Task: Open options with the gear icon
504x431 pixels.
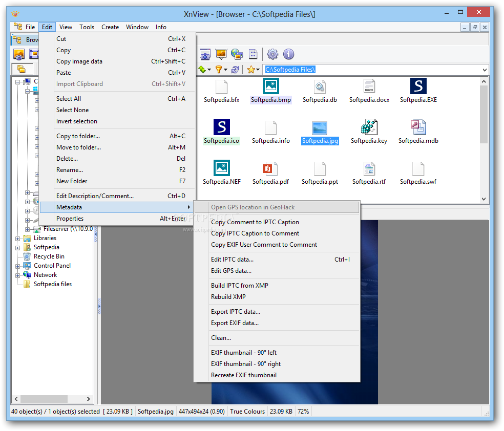Action: click(x=272, y=54)
